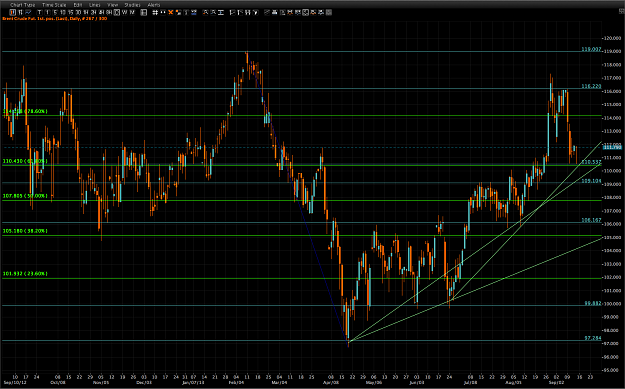Toggle the grid lines (#) icon
This screenshot has height=389, width=625.
(x=155, y=12)
